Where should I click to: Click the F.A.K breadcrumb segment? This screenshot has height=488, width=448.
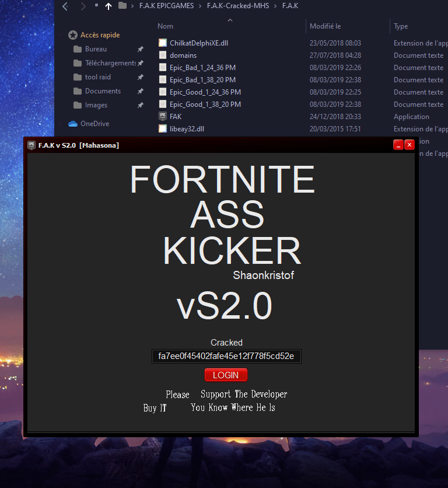[290, 6]
